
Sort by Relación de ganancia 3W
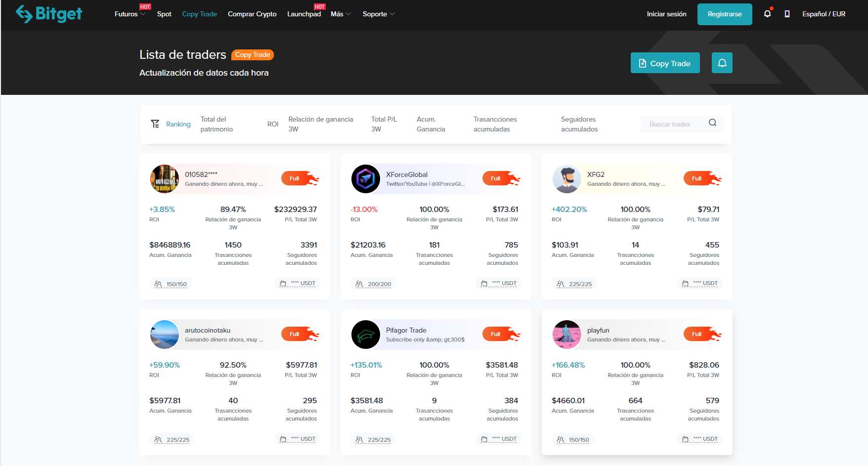(x=320, y=124)
